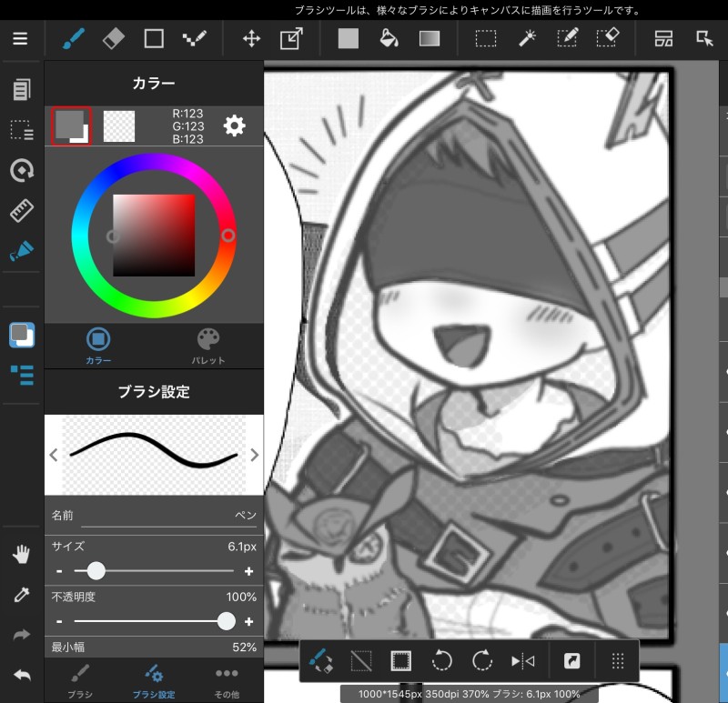Toggle the color panel sidebar icon
The width and height of the screenshot is (728, 703).
click(x=21, y=335)
